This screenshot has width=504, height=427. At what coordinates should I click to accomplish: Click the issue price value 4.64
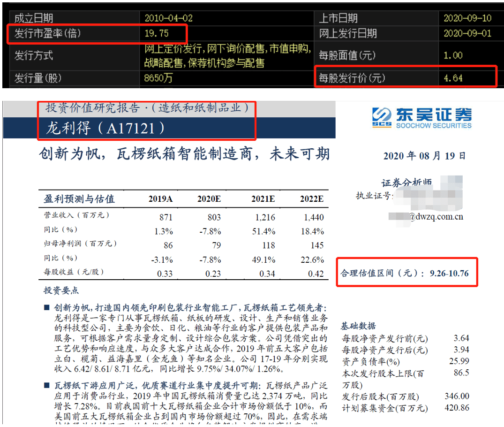453,78
